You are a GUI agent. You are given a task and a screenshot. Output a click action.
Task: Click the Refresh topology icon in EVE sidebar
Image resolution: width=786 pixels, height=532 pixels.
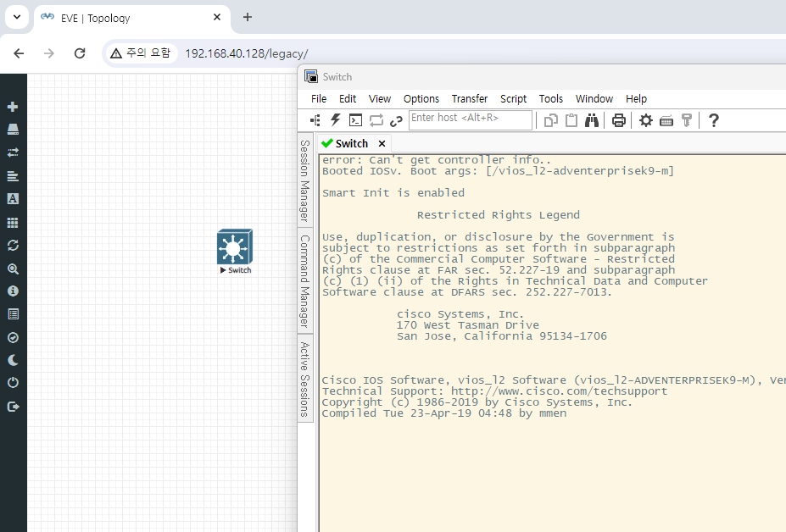click(13, 246)
